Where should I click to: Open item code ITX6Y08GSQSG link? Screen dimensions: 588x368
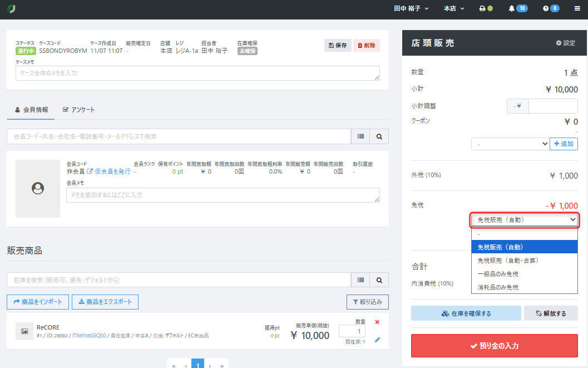click(x=89, y=336)
